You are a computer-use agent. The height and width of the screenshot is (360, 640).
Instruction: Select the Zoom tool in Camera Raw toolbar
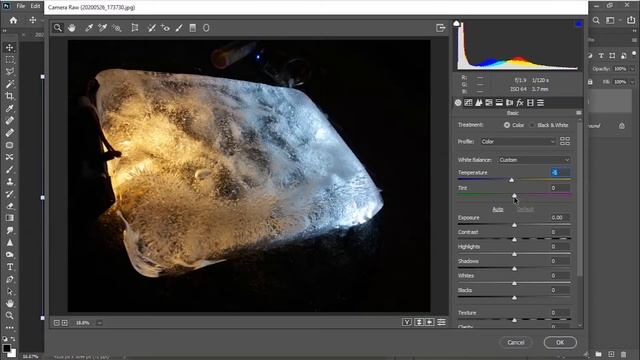[x=58, y=28]
